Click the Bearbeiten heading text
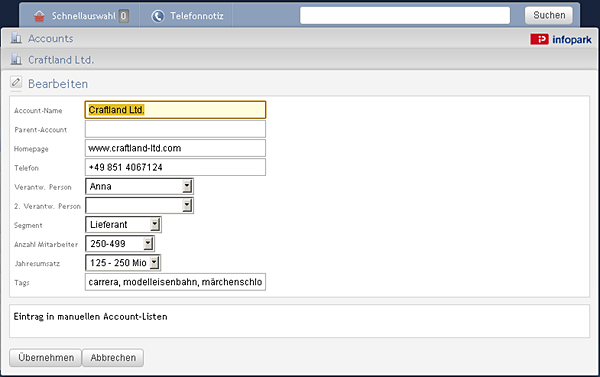 [58, 84]
